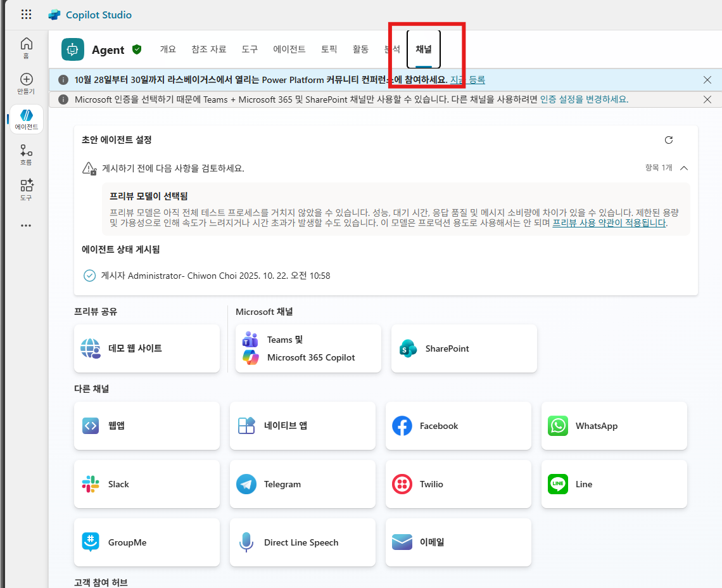
Task: Collapse the 항목 1개 review section
Action: coord(684,168)
